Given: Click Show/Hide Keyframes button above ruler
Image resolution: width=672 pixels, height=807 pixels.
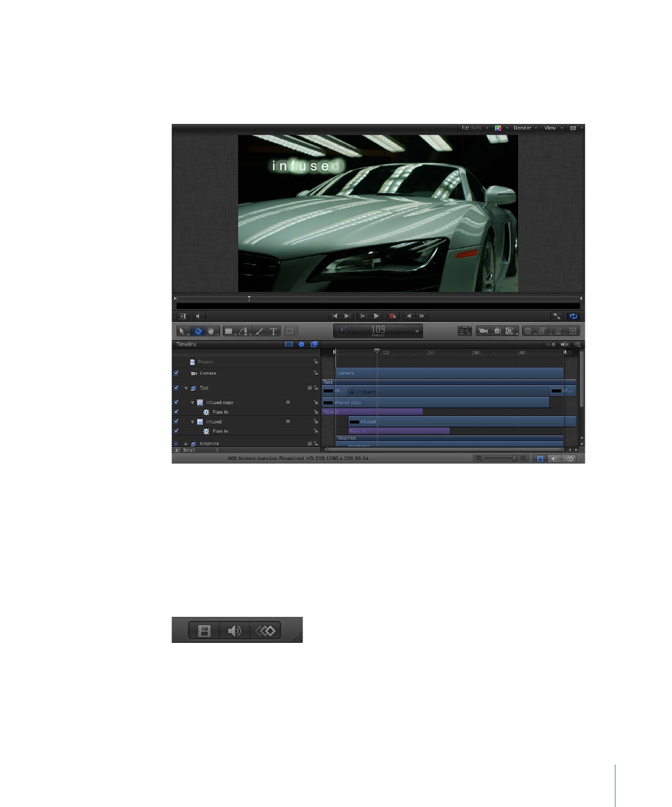Looking at the screenshot, I should click(x=550, y=344).
